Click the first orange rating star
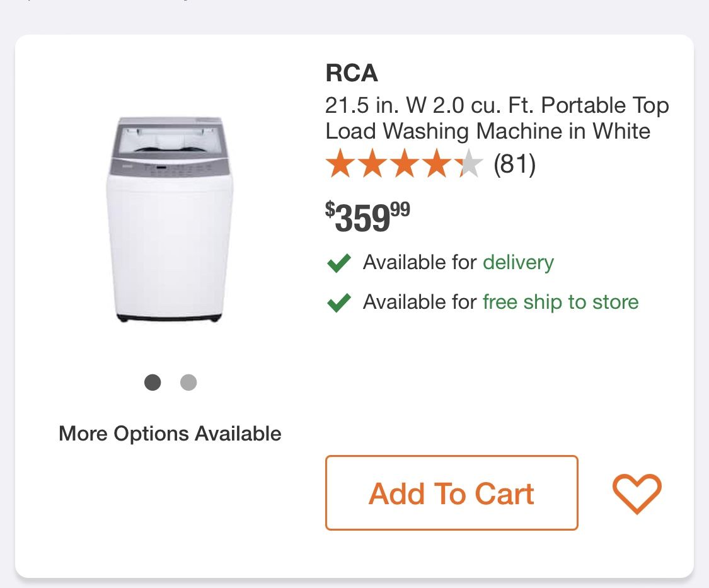This screenshot has height=588, width=709. (340, 164)
